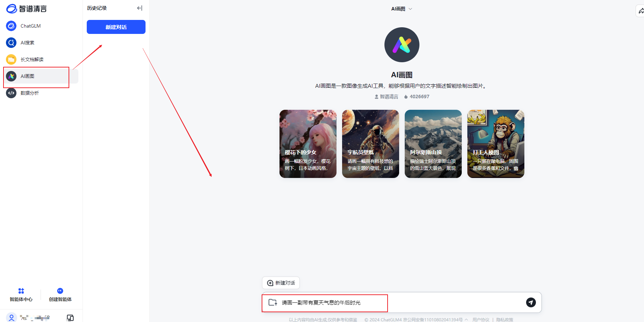Click the message input field

(x=385, y=303)
